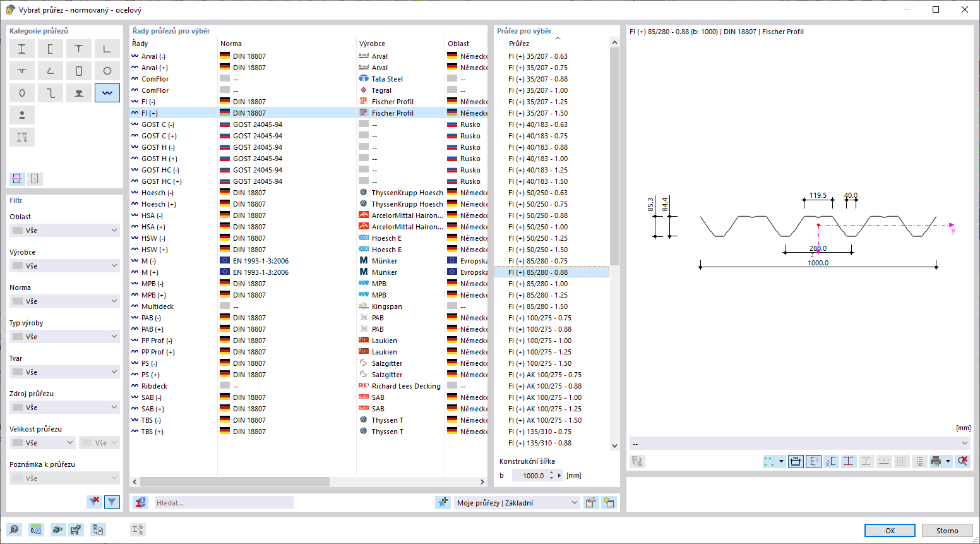The image size is (980, 544).
Task: Reset preview view with magnifier X icon
Action: [962, 461]
